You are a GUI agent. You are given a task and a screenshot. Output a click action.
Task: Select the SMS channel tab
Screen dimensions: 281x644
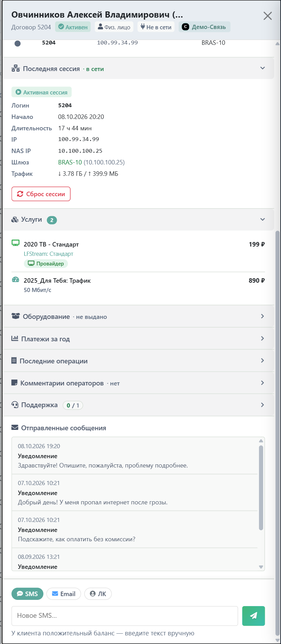click(x=28, y=594)
